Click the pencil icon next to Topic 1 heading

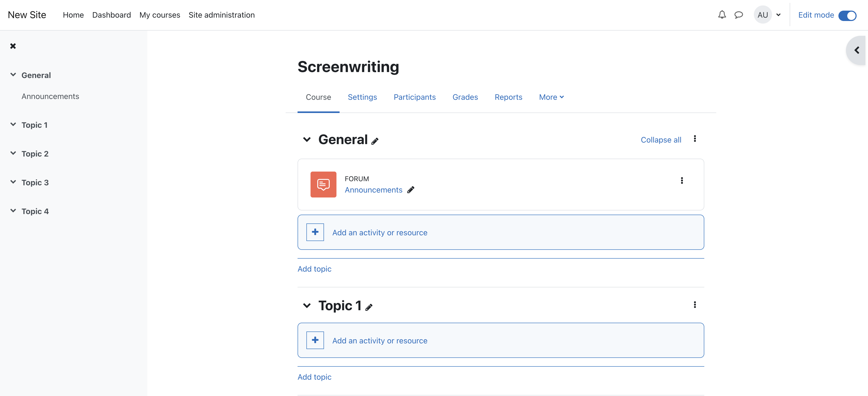[x=369, y=307]
